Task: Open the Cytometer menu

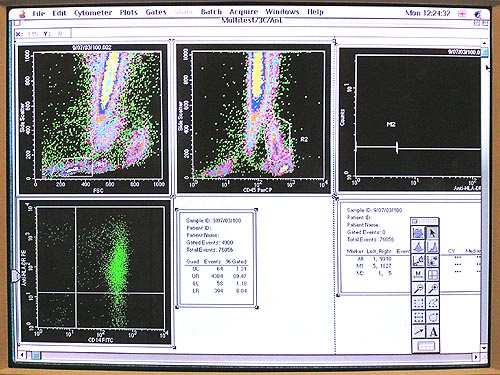Action: [x=93, y=13]
